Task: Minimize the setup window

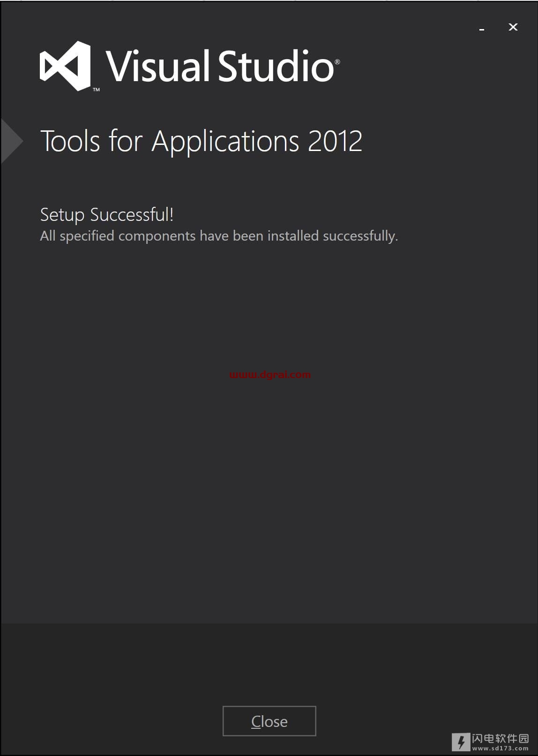Action: coord(481,28)
